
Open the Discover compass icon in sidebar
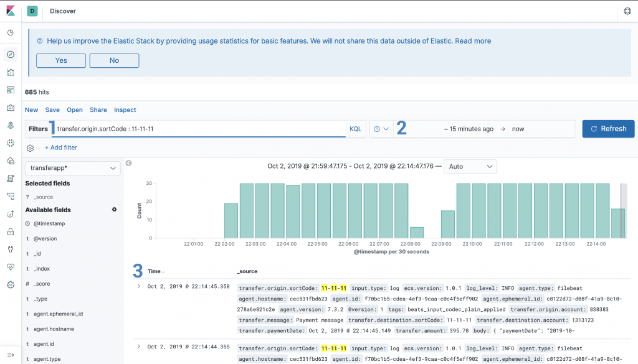click(11, 54)
